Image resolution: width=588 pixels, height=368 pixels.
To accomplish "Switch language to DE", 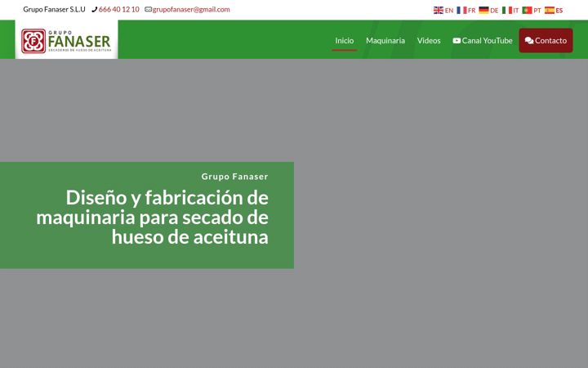I will (x=494, y=11).
